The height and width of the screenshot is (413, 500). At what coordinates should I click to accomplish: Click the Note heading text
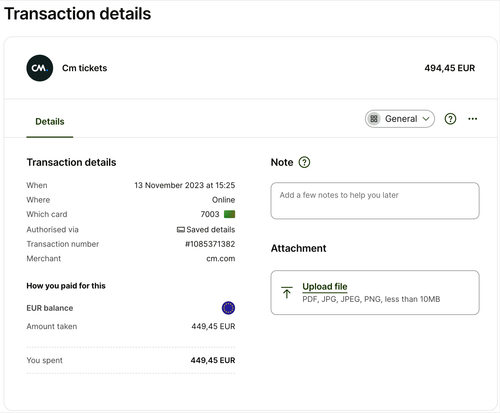tap(282, 162)
